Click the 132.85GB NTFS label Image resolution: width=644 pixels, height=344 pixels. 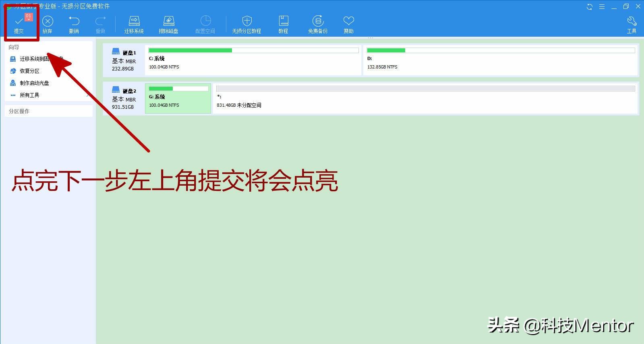click(x=382, y=67)
